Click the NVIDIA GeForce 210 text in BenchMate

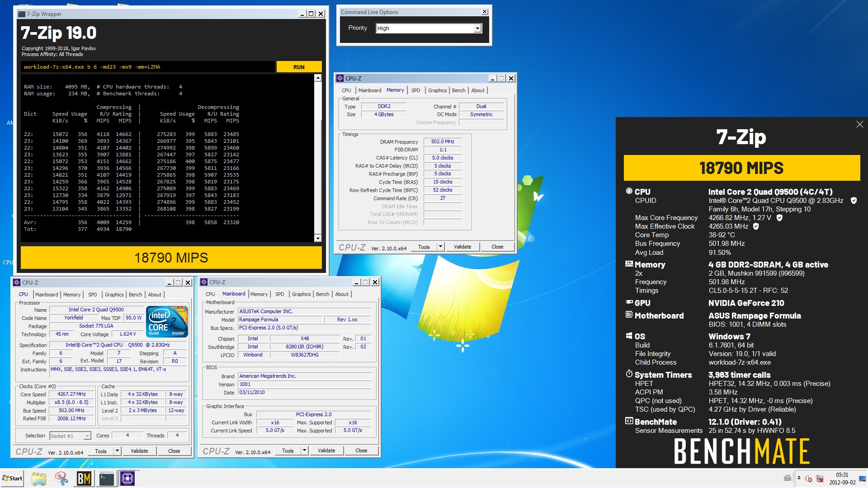coord(746,303)
